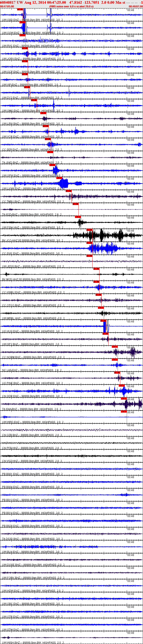Click the CN VGZ HHZ station label
143x644 pixels.
coord(32,461)
